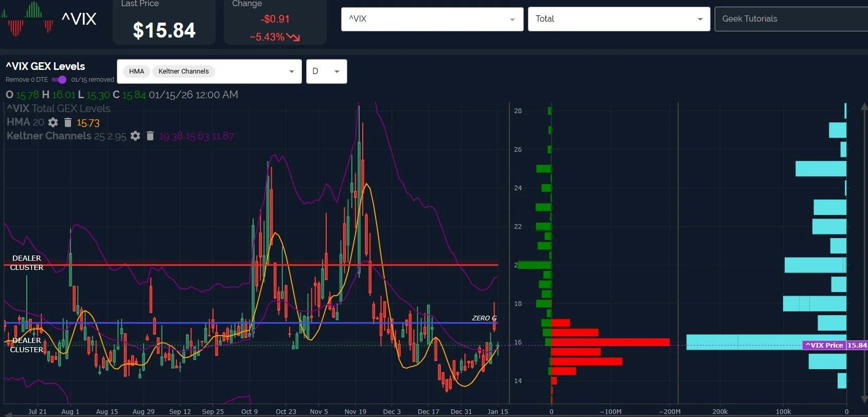Delete the HMA indicator via trash icon

click(67, 122)
